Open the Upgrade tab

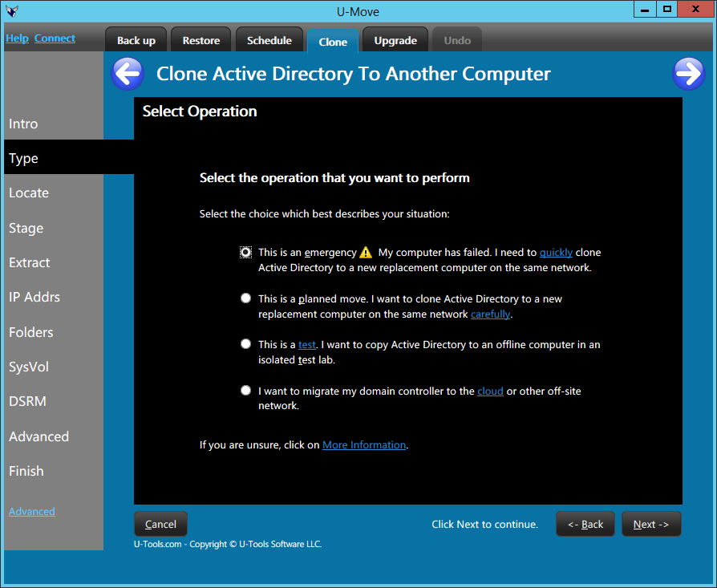[395, 40]
